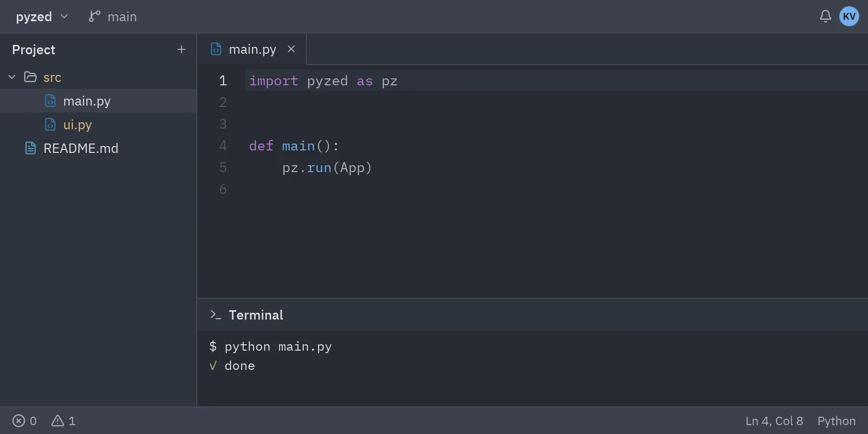Click the main.py file icon in tree
The width and height of the screenshot is (868, 434).
[x=50, y=101]
